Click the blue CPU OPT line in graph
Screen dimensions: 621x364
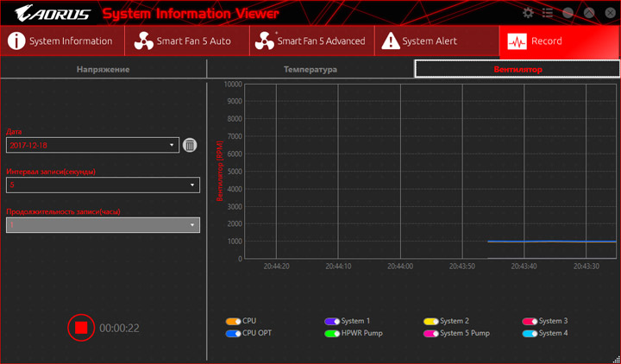[552, 242]
